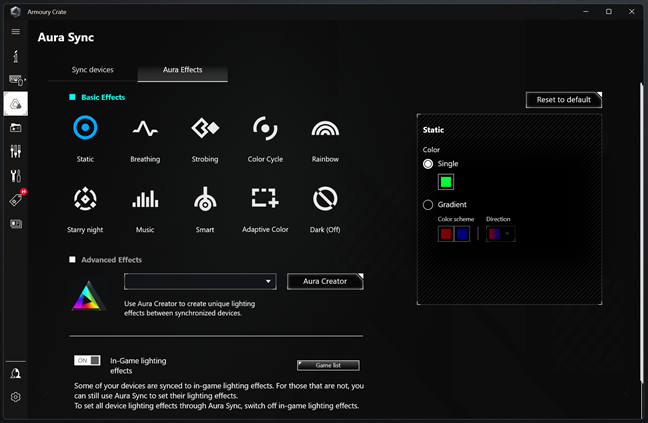Click the red gradient scheme swatch
The width and height of the screenshot is (648, 423).
coord(446,234)
